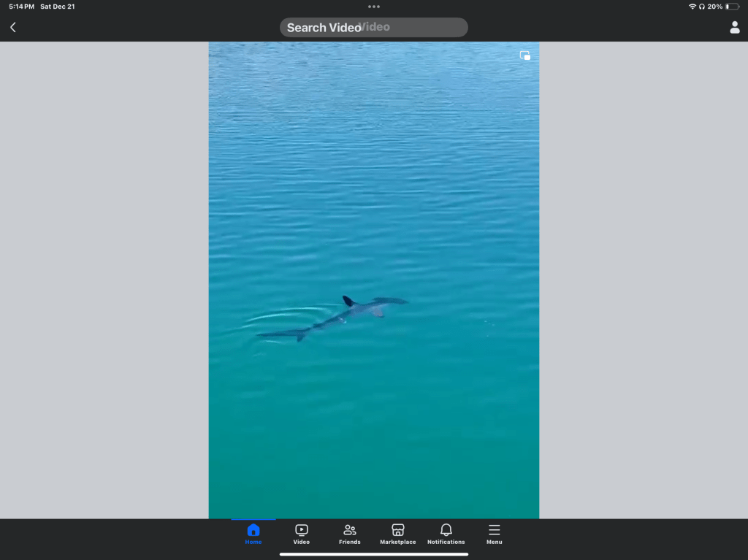Screen dimensions: 748x560
Task: Enable picture-in-picture from the video corner icon
Action: point(524,55)
